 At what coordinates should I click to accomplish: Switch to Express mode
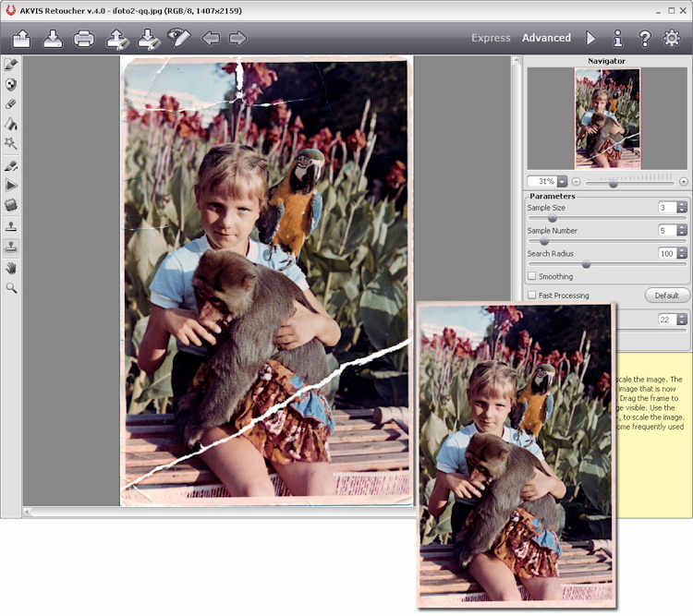491,38
